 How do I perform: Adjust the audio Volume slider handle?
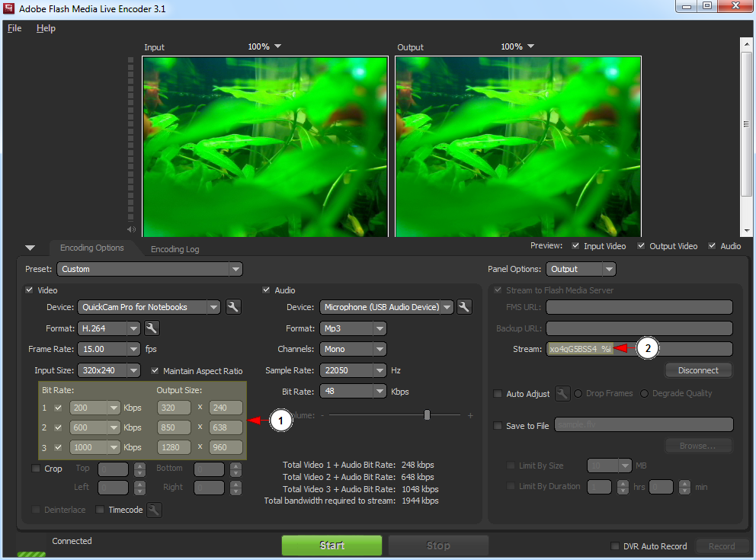pos(427,415)
